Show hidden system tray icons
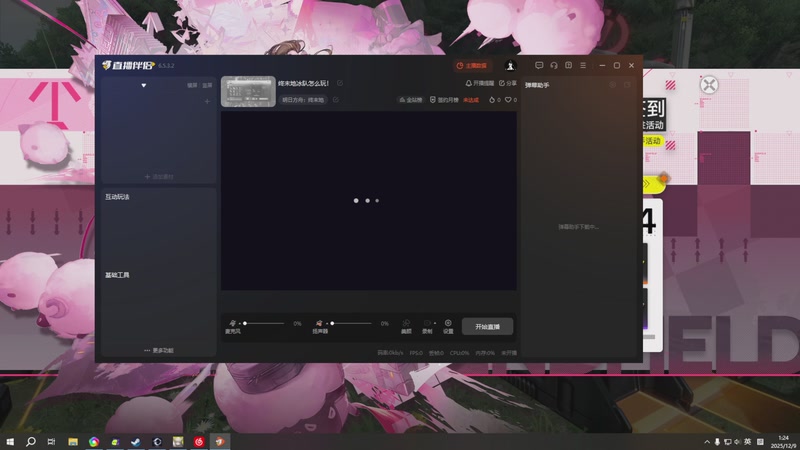 707,442
